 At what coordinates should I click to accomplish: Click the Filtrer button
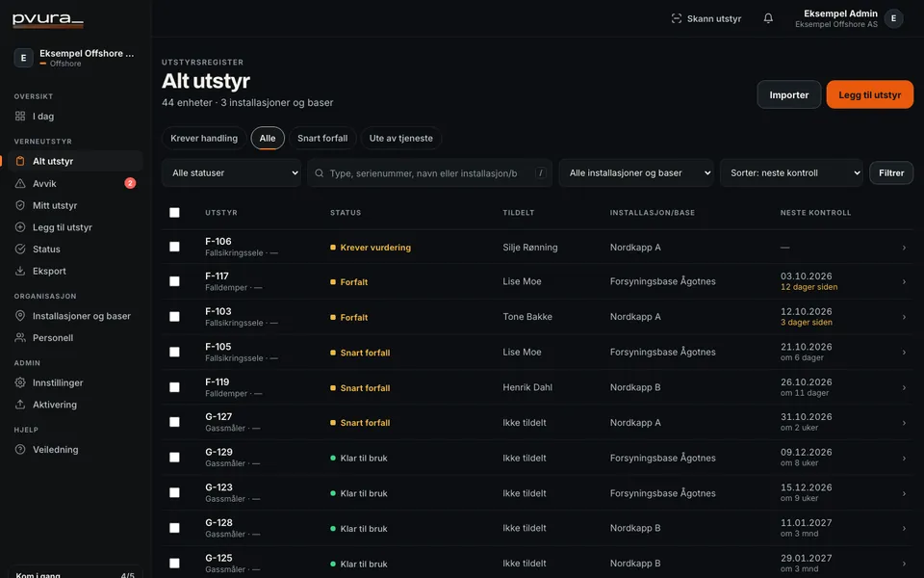pos(891,172)
